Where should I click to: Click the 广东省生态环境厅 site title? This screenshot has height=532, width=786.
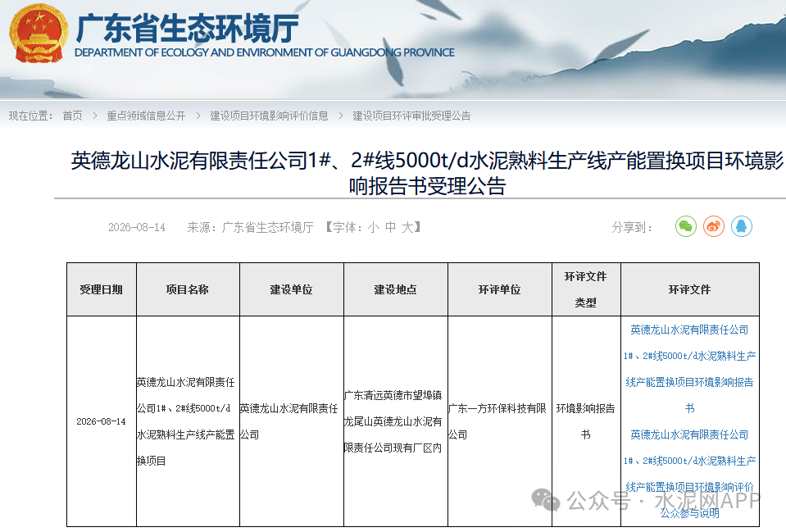coord(188,28)
